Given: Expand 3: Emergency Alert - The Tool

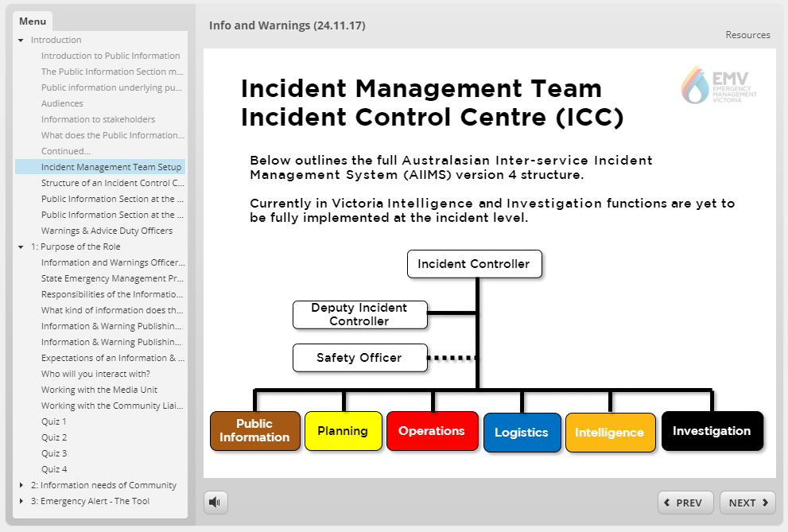Looking at the screenshot, I should pyautogui.click(x=21, y=501).
